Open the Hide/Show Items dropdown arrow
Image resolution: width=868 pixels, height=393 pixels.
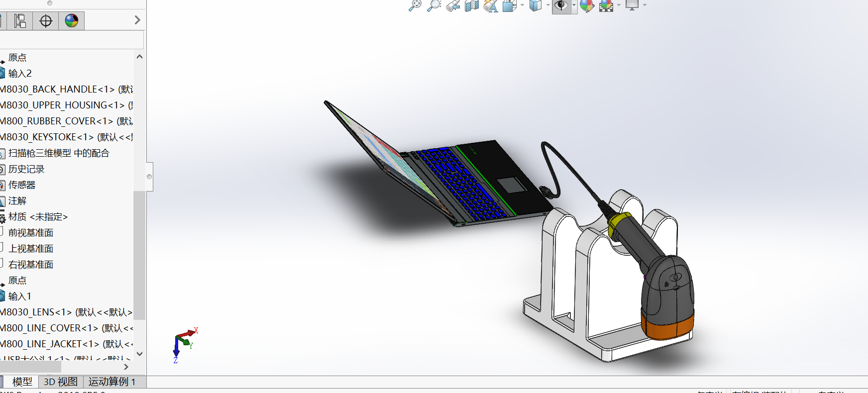pyautogui.click(x=574, y=5)
